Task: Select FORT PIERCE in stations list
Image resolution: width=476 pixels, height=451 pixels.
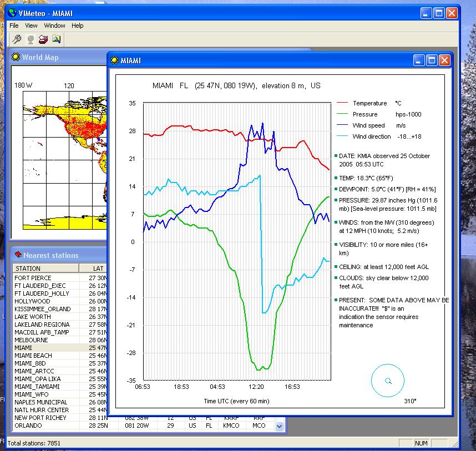Action: (x=33, y=278)
